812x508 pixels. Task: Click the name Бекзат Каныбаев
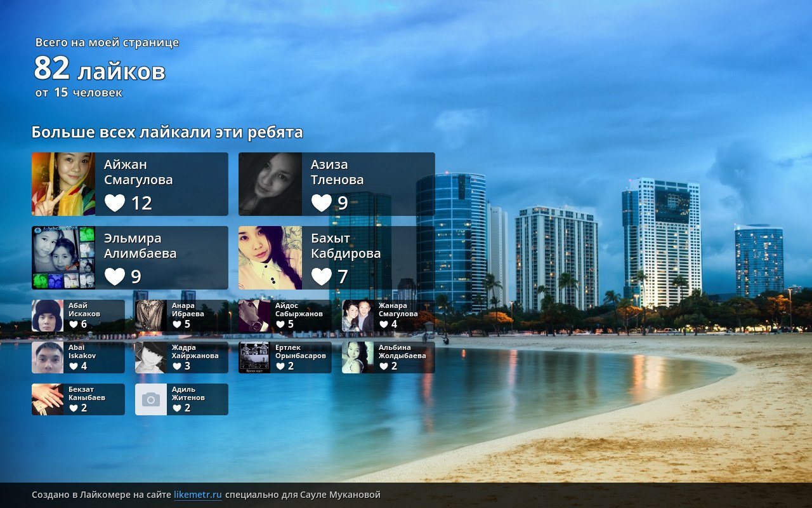coord(87,393)
